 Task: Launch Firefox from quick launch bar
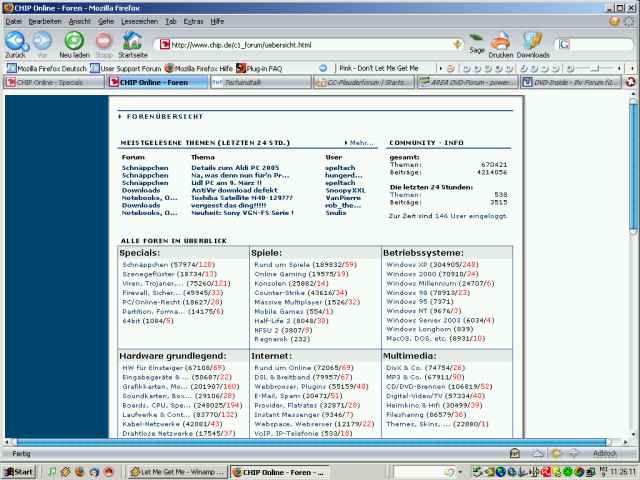(80, 472)
